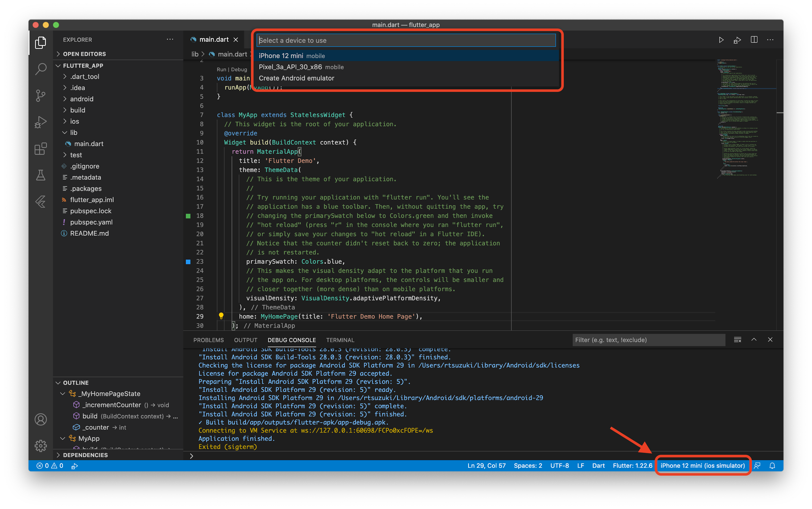Open the Run and Debug view
Viewport: 812px width, 509px height.
click(x=41, y=122)
